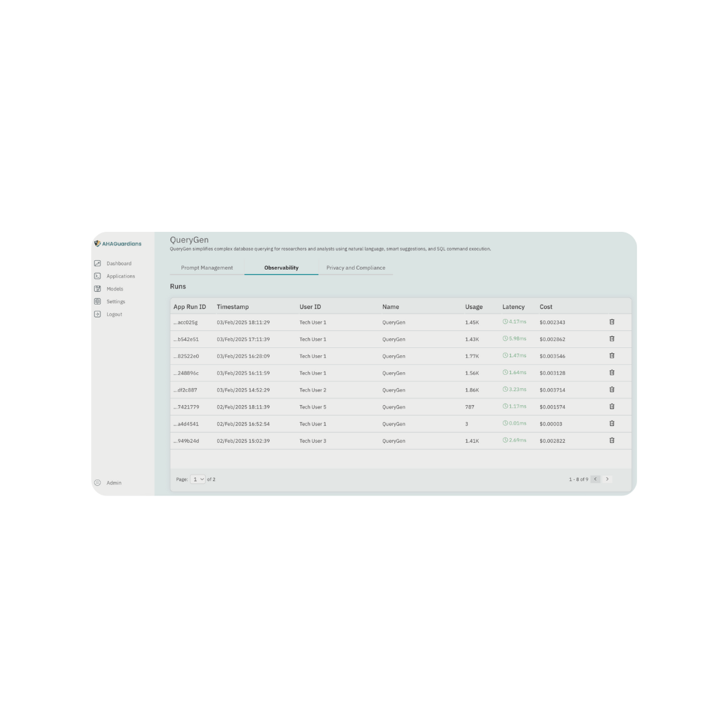Click the Timestamp column header
This screenshot has height=728, width=728.
(233, 307)
